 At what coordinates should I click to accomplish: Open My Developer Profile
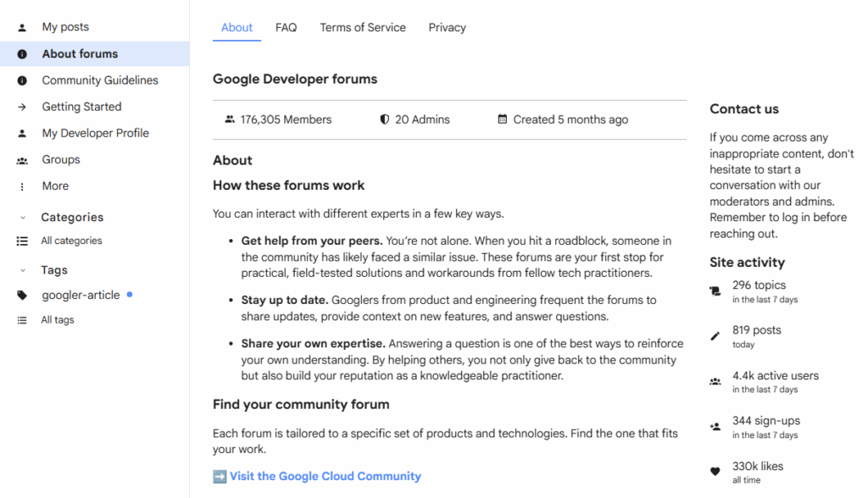(94, 133)
